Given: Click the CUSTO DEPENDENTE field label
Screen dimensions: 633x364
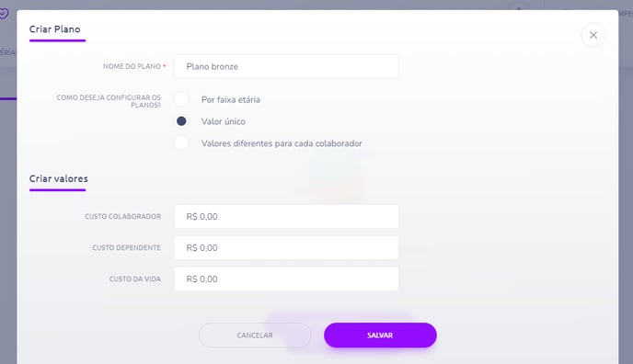Looking at the screenshot, I should coord(126,247).
